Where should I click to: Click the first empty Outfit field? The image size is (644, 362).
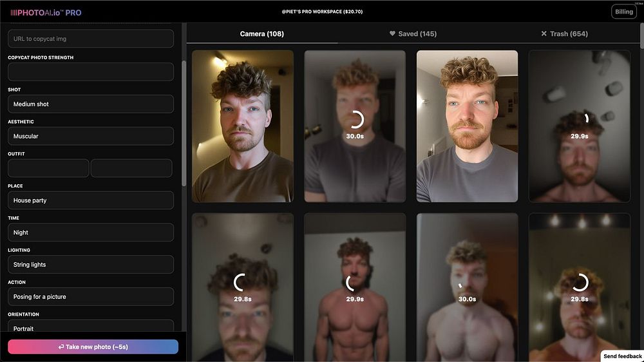coord(48,168)
